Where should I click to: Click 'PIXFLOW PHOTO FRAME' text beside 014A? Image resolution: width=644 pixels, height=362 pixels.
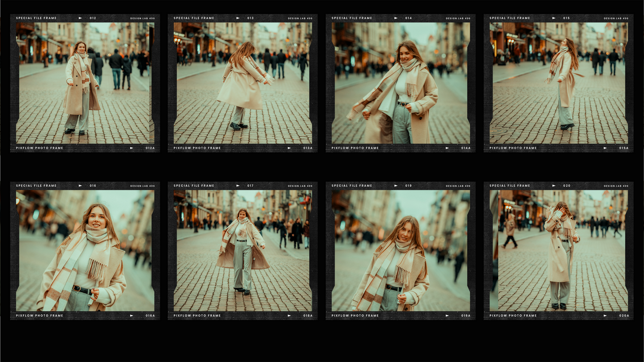[x=355, y=148]
